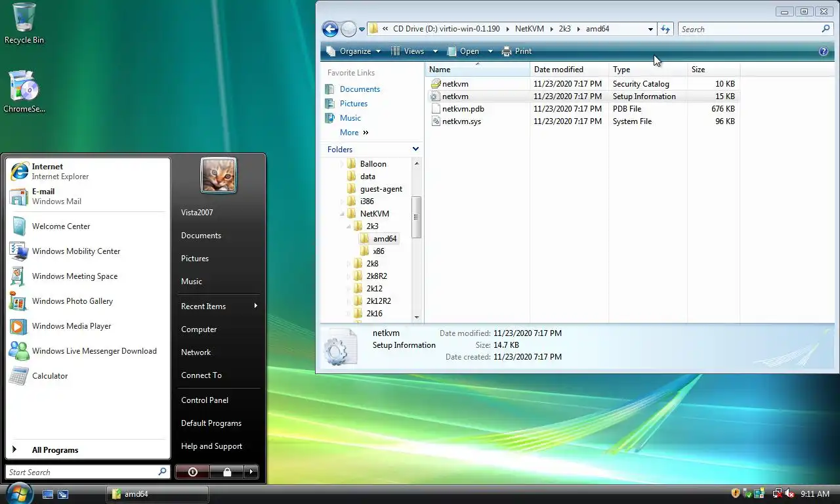Image resolution: width=840 pixels, height=504 pixels.
Task: Open Computer from Start menu
Action: [199, 329]
